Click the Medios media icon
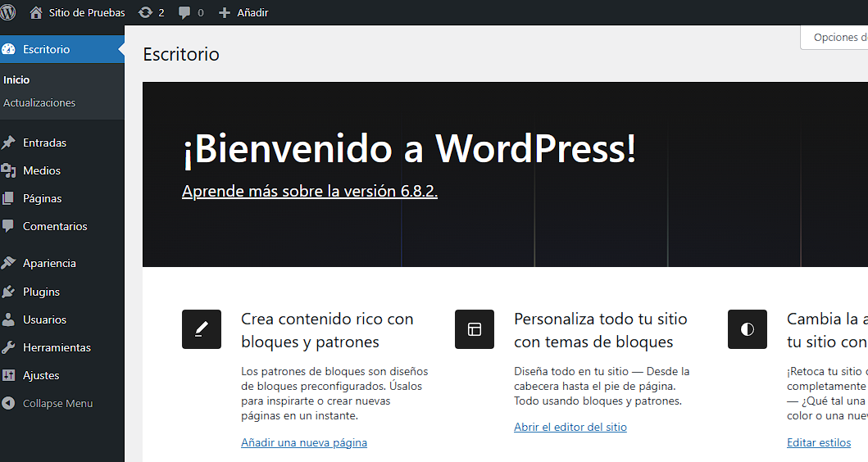Viewport: 868px width, 462px height. point(9,170)
